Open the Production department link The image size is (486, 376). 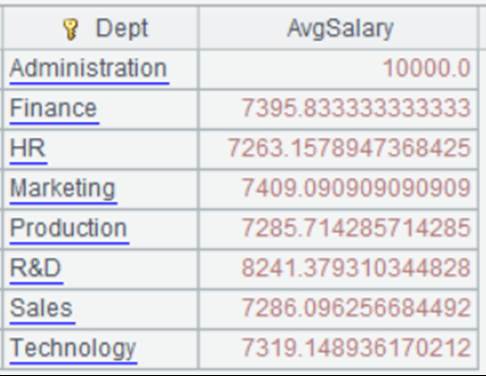click(x=69, y=229)
